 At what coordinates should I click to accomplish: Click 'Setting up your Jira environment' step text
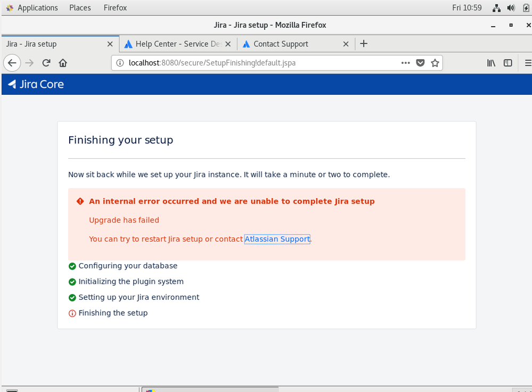[x=139, y=297]
